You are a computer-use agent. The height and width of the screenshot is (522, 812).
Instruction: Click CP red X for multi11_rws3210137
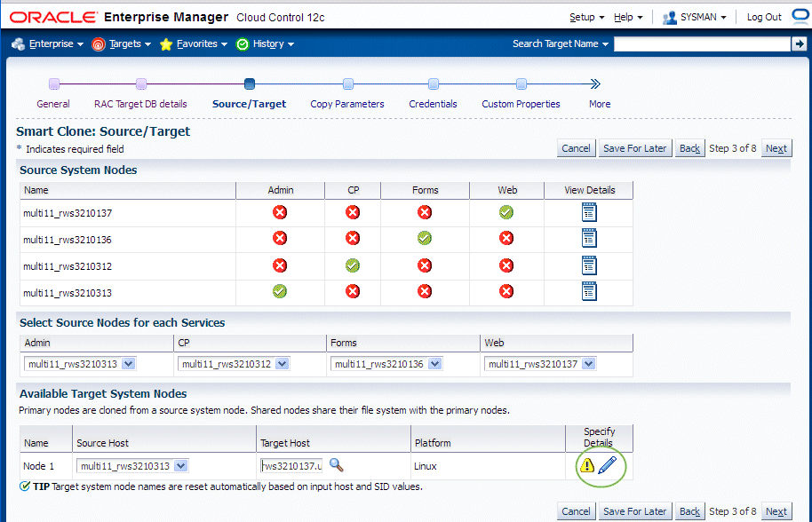[352, 212]
